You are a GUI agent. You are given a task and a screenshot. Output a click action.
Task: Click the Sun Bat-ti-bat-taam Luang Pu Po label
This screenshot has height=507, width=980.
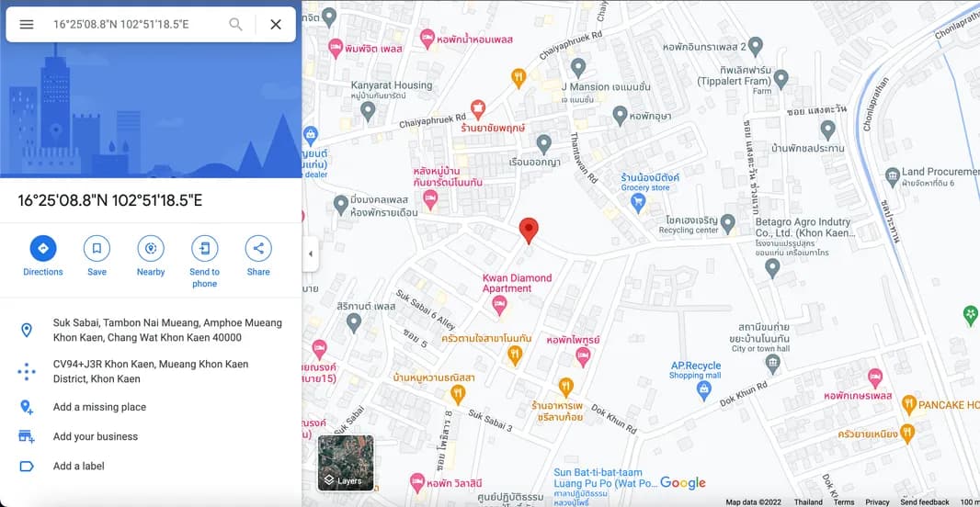(x=605, y=479)
